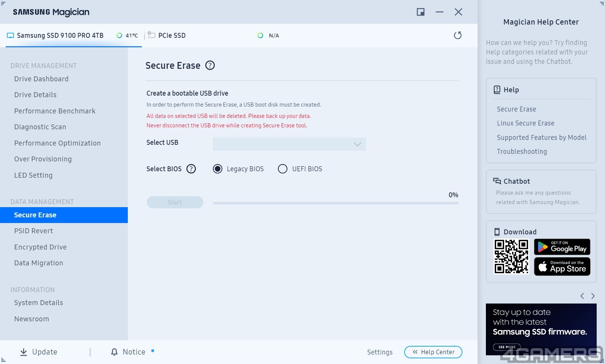
Task: Click the refresh drives icon
Action: click(x=458, y=35)
